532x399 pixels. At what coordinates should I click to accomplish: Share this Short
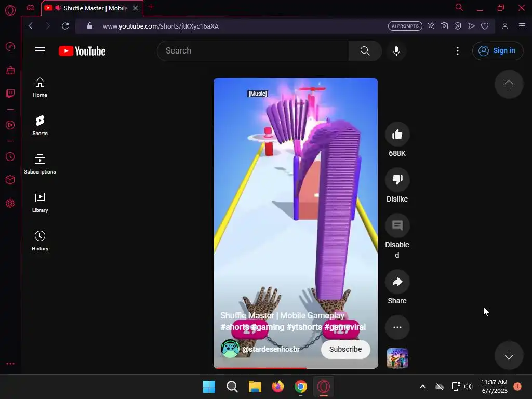point(397,282)
